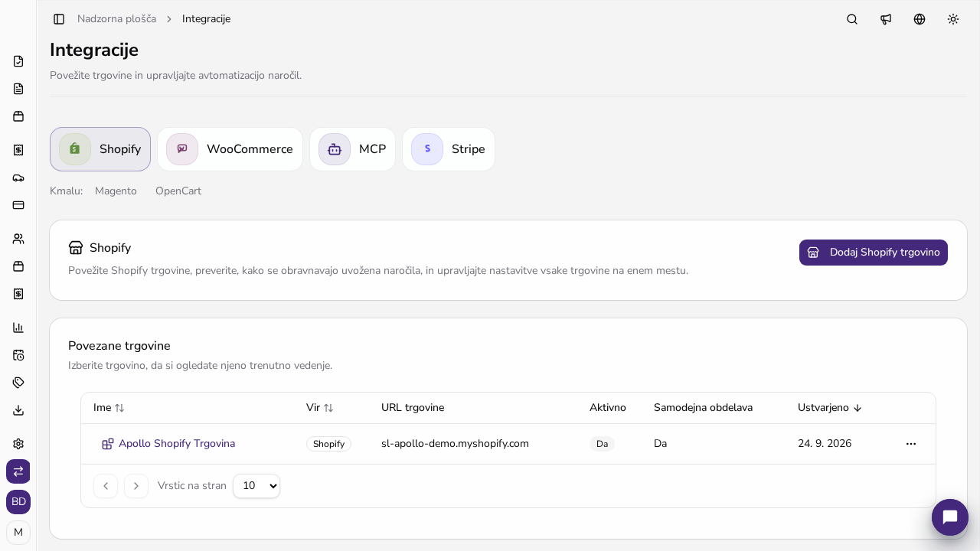Open the bar chart icon in the sidebar
Viewport: 980px width, 551px height.
(18, 328)
